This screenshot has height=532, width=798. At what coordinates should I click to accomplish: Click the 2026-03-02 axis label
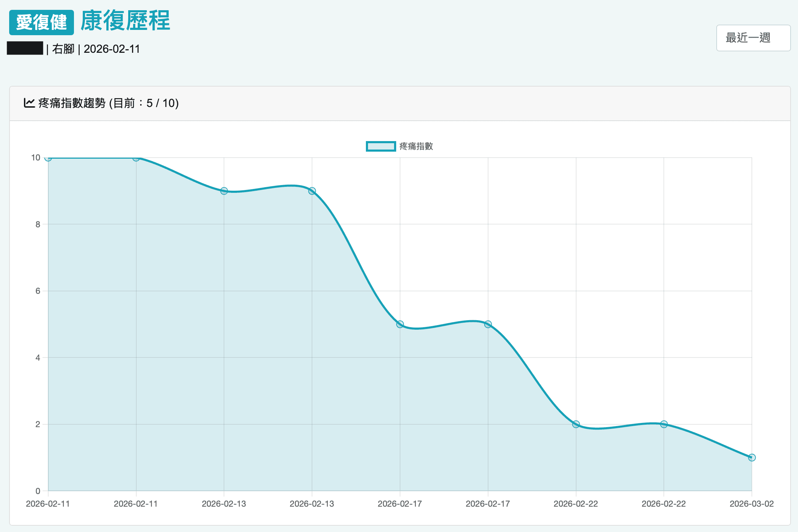coord(752,504)
